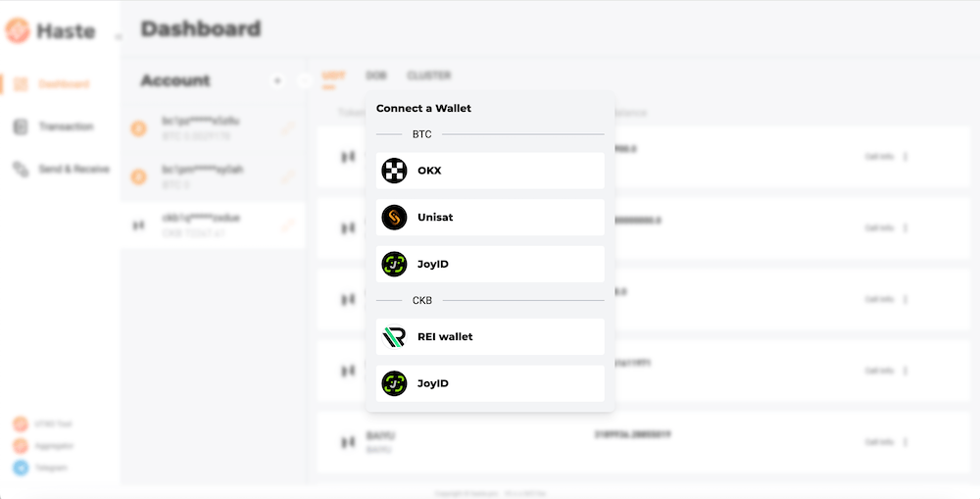Open three-dot menu on first token row

(x=905, y=157)
